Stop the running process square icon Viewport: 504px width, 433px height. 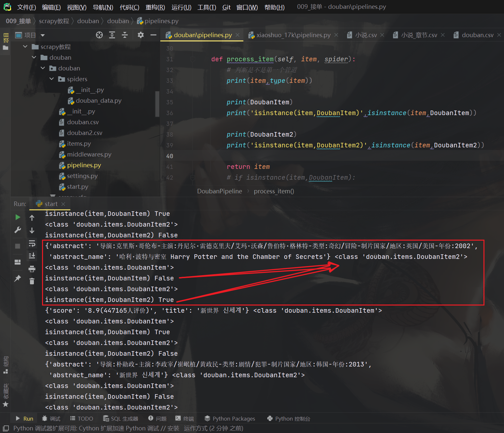tap(18, 246)
